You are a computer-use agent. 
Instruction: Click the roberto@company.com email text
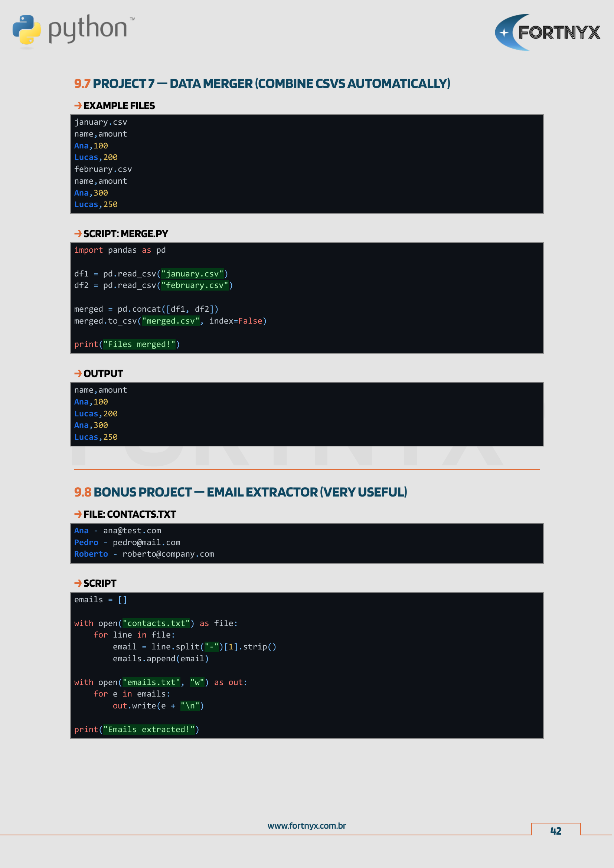pos(168,554)
